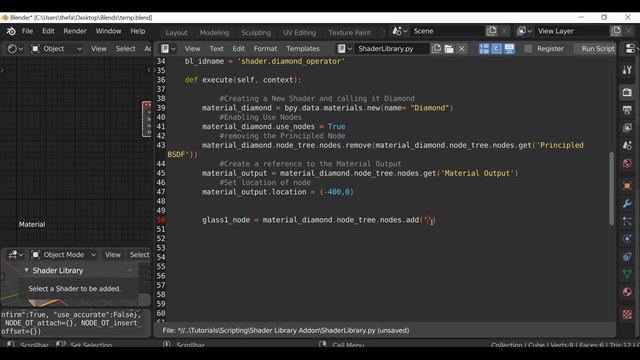Open the Object shader type dropdown
640x360 pixels.
click(x=56, y=49)
